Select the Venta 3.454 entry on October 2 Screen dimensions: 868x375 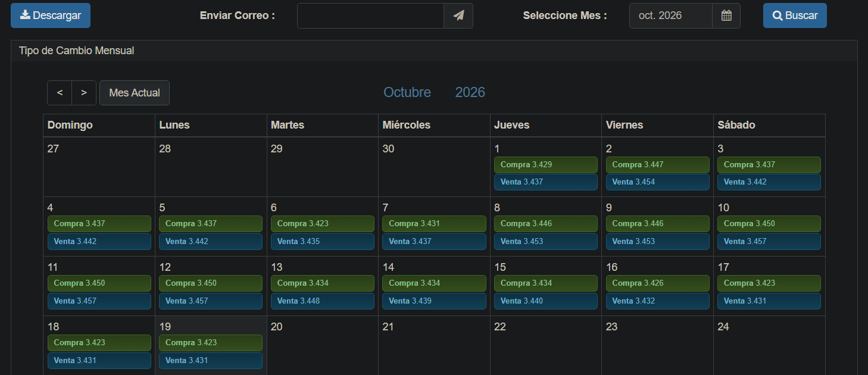coord(657,182)
